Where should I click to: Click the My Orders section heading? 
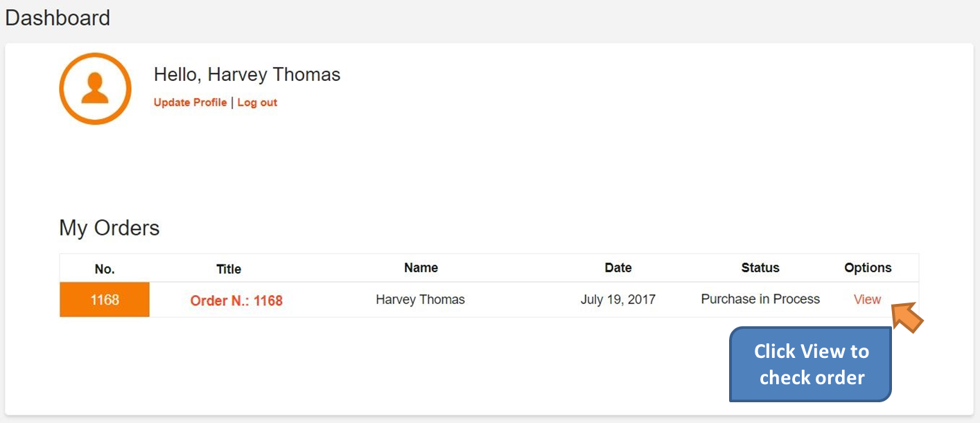pos(109,228)
